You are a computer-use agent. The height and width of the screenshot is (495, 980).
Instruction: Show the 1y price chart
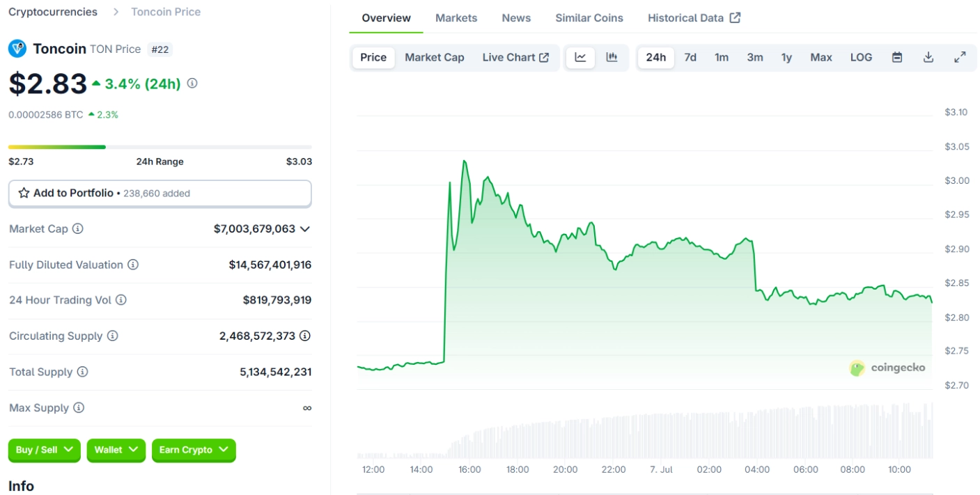pos(786,58)
